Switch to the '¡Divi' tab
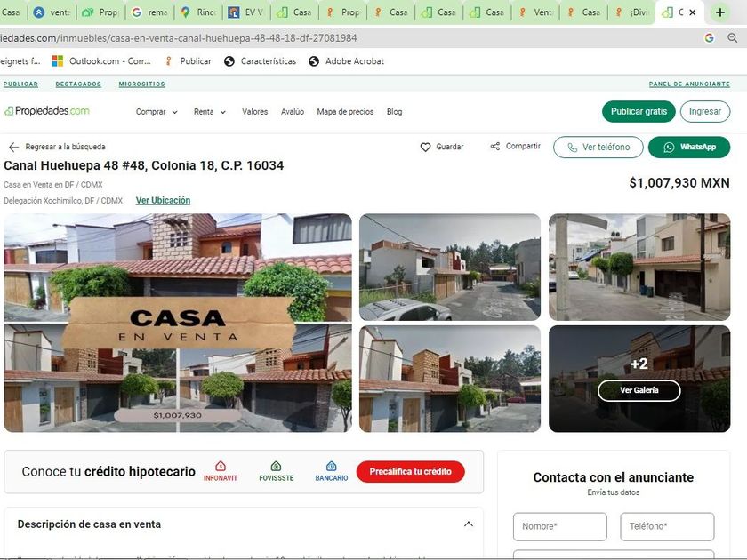Viewport: 747px width, 560px height. point(631,12)
